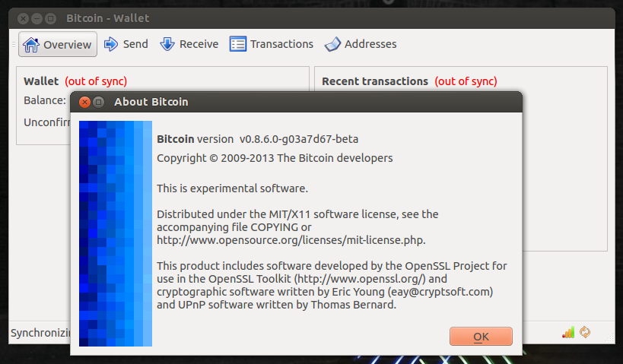Click the Recent transactions out of sync label
623x364 pixels.
coord(466,81)
